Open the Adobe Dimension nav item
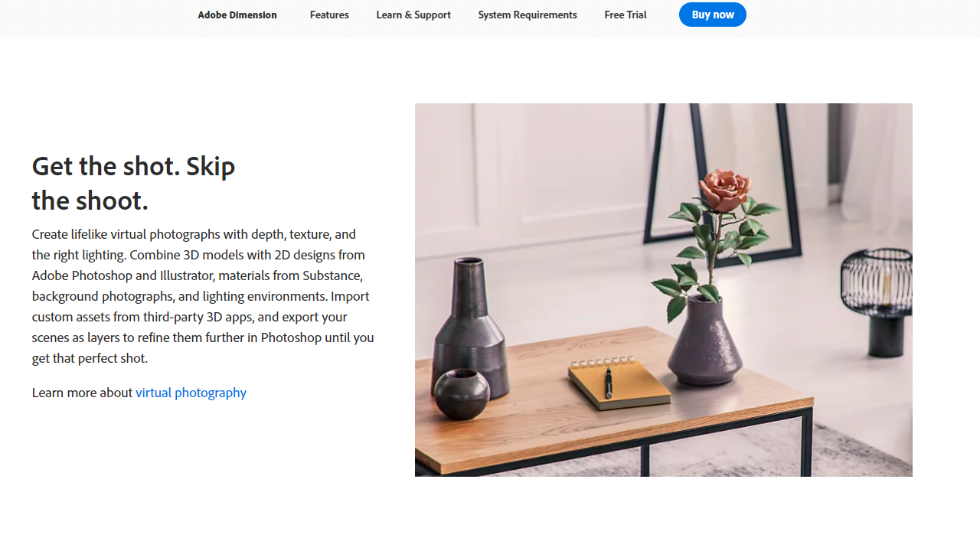 [237, 15]
